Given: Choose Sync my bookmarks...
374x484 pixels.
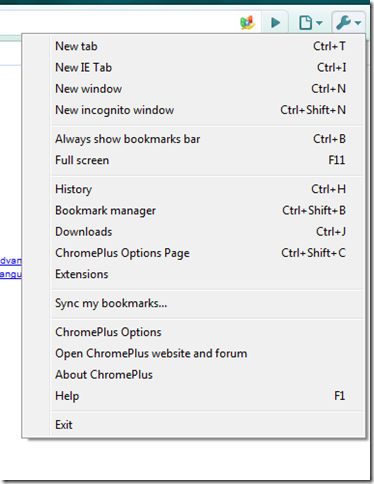Looking at the screenshot, I should tap(207, 303).
